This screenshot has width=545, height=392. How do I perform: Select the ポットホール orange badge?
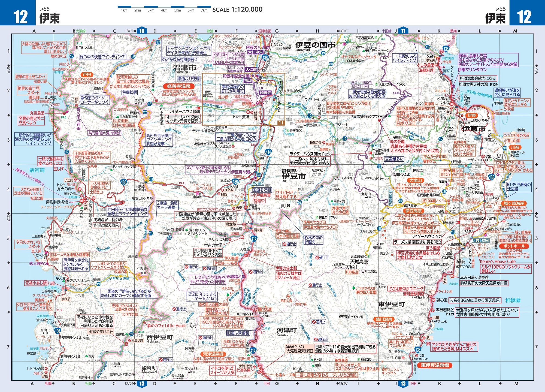[514, 246]
